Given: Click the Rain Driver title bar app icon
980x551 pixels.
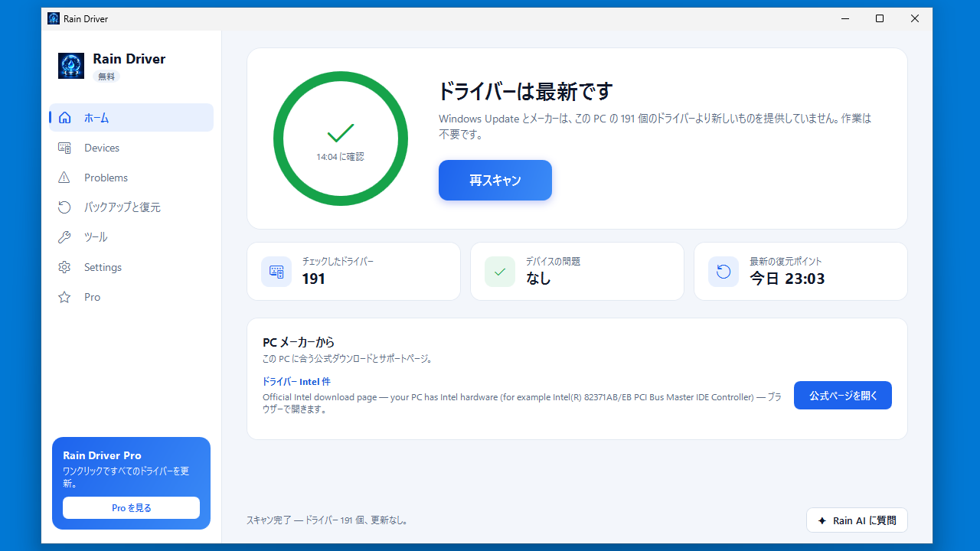Looking at the screenshot, I should [54, 18].
